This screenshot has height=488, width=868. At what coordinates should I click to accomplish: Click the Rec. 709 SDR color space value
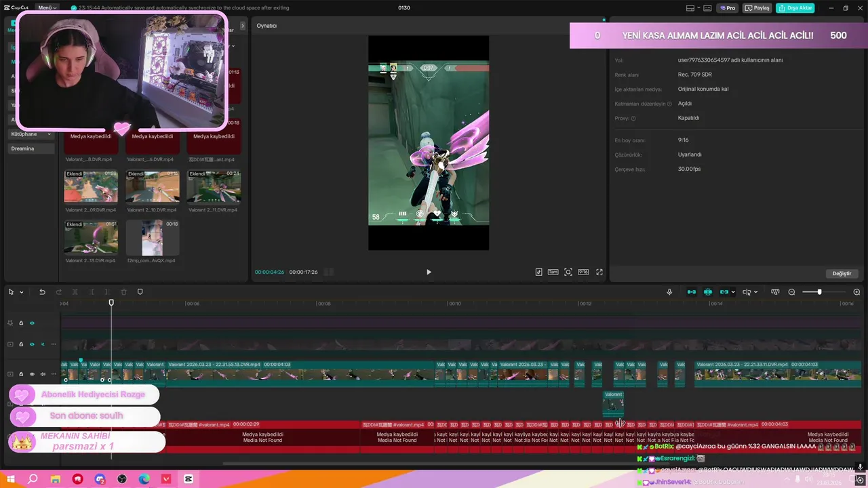pos(694,75)
